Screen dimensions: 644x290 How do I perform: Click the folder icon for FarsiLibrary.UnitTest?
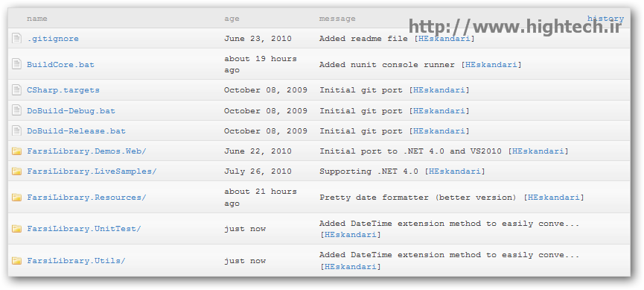coord(17,228)
